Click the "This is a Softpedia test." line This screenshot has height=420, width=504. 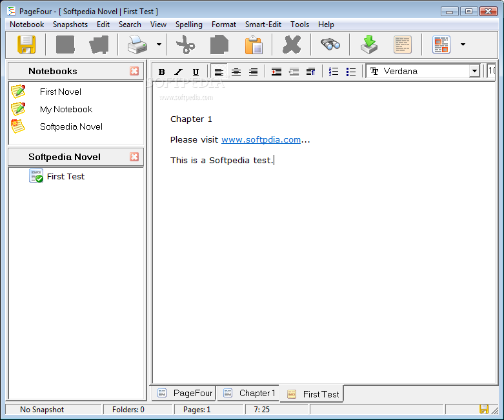pos(221,161)
